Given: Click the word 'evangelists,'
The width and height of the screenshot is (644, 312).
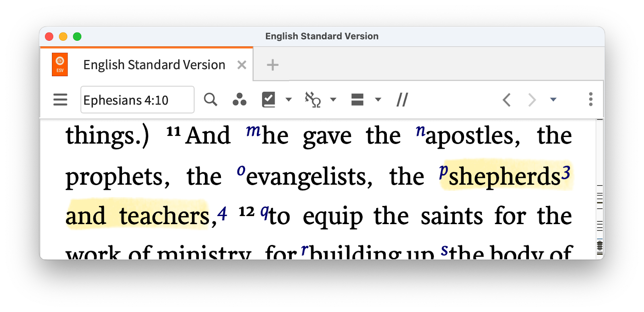Looking at the screenshot, I should [x=309, y=177].
